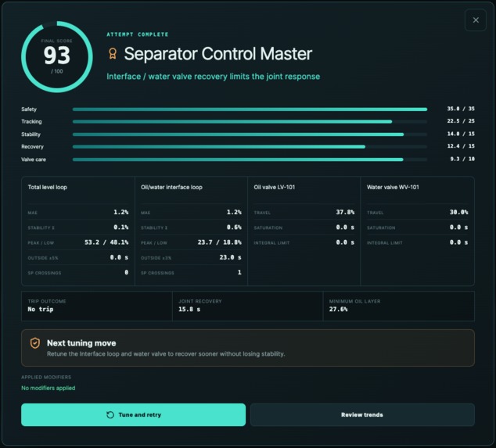Open Review trends
The height and width of the screenshot is (448, 496).
(362, 414)
